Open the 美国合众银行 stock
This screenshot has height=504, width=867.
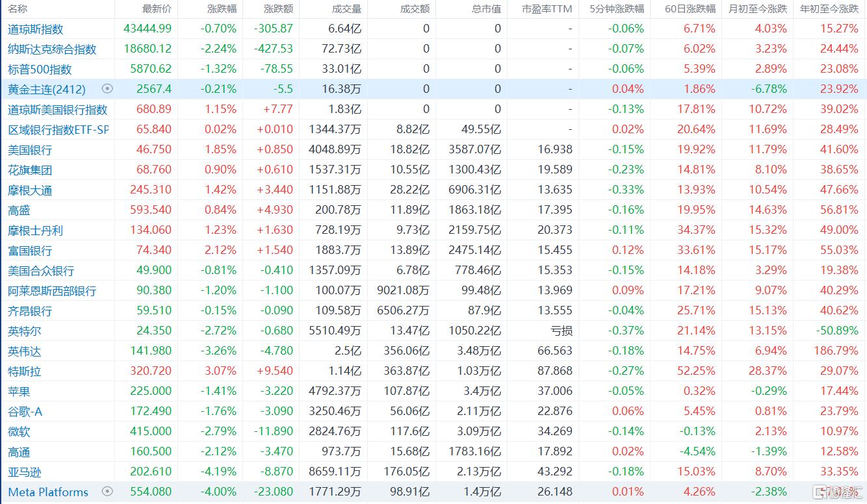(41, 270)
